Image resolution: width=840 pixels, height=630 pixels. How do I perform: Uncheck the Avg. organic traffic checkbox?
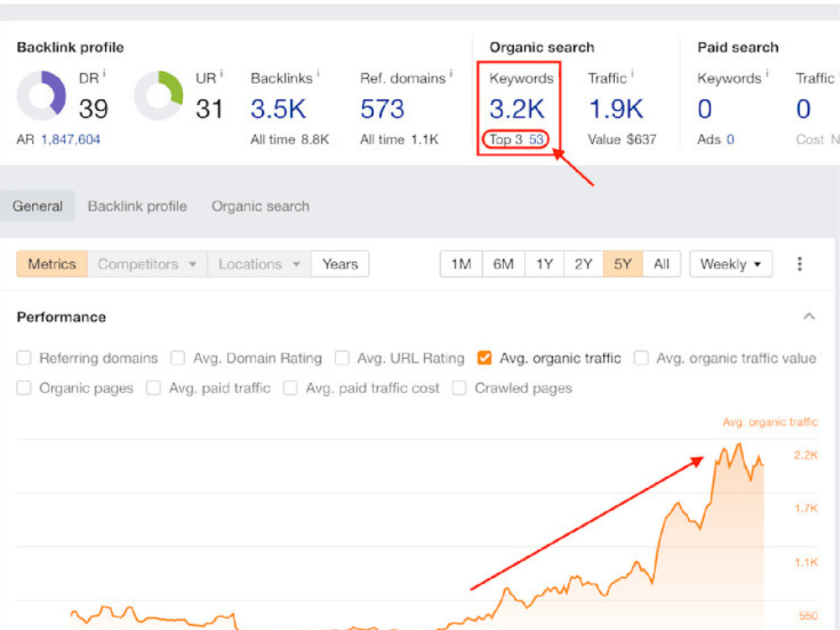click(485, 358)
